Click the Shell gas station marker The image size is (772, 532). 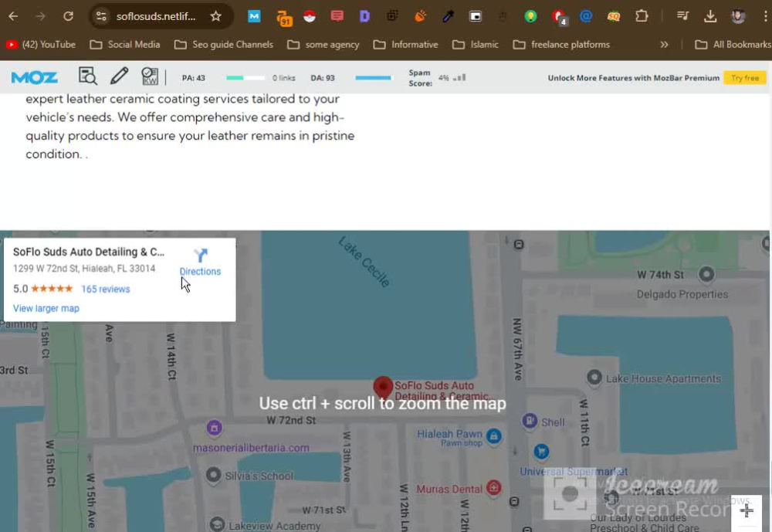530,421
